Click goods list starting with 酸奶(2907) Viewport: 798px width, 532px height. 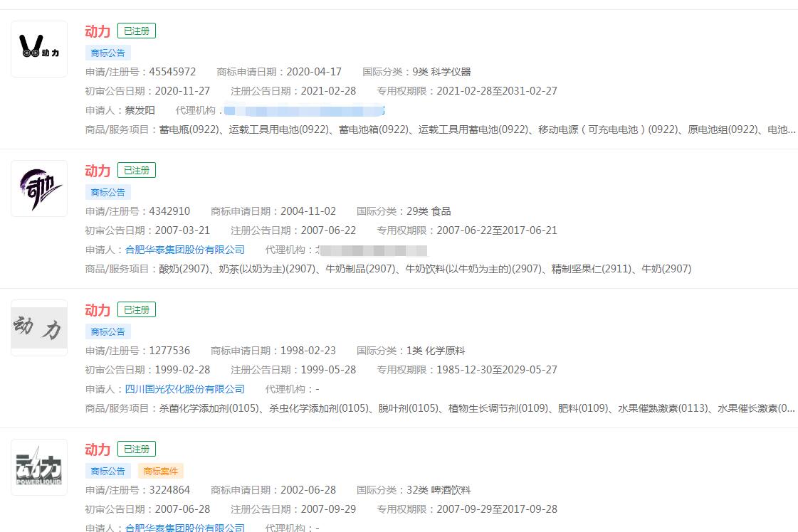pos(425,269)
